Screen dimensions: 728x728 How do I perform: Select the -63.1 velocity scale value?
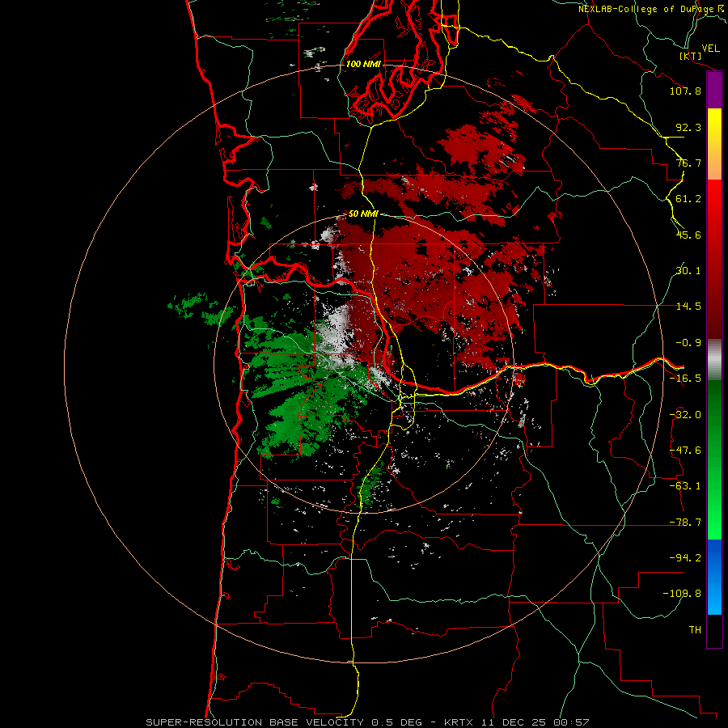[685, 486]
